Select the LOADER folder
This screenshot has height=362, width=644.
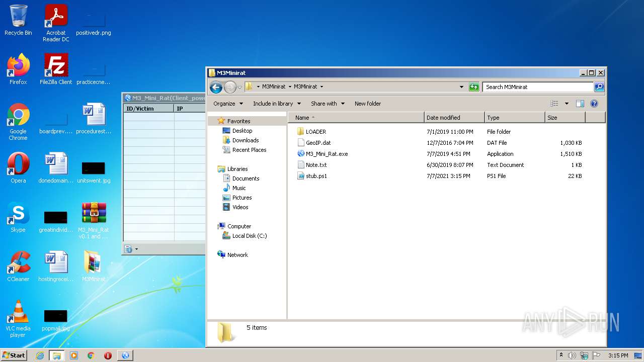coord(315,132)
